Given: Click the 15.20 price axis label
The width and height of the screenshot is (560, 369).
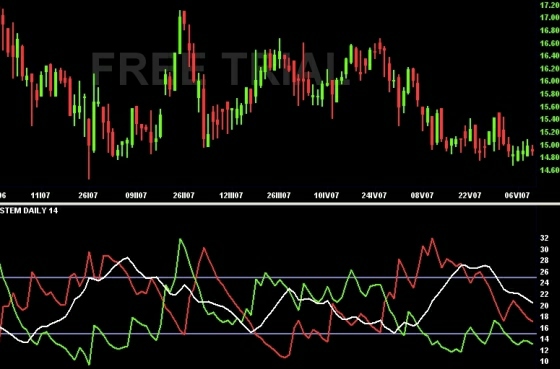Looking at the screenshot, I should tap(550, 132).
